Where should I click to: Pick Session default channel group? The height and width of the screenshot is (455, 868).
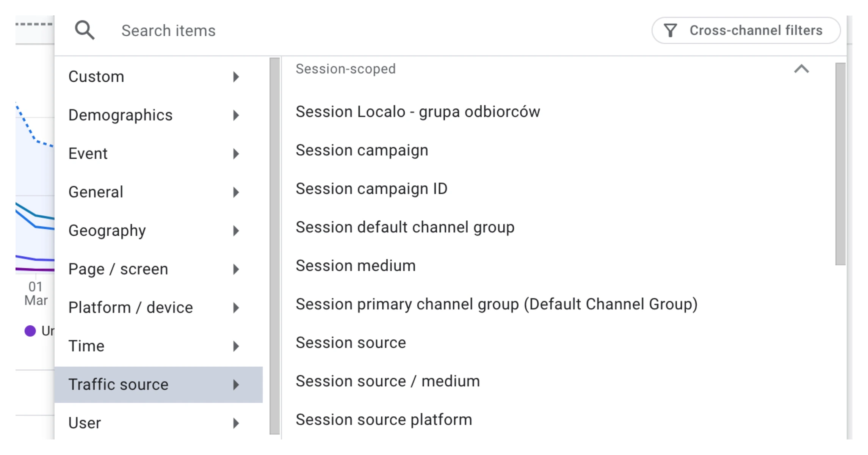click(405, 227)
